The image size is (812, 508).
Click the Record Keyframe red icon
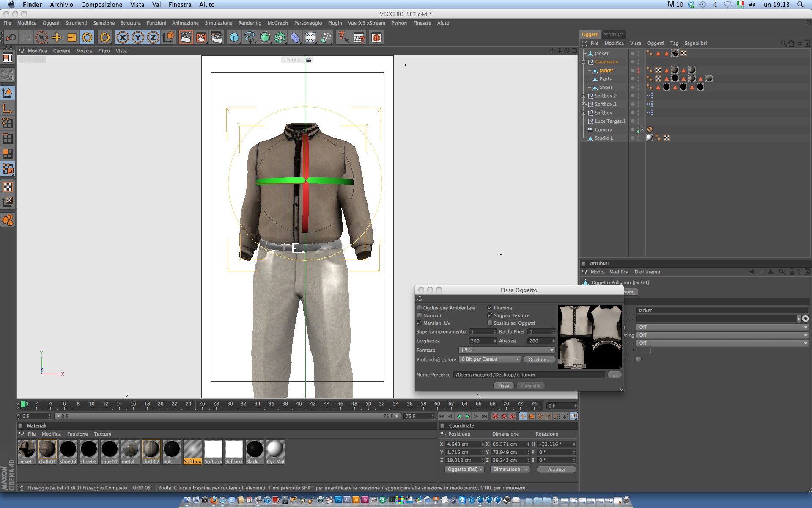tap(495, 417)
